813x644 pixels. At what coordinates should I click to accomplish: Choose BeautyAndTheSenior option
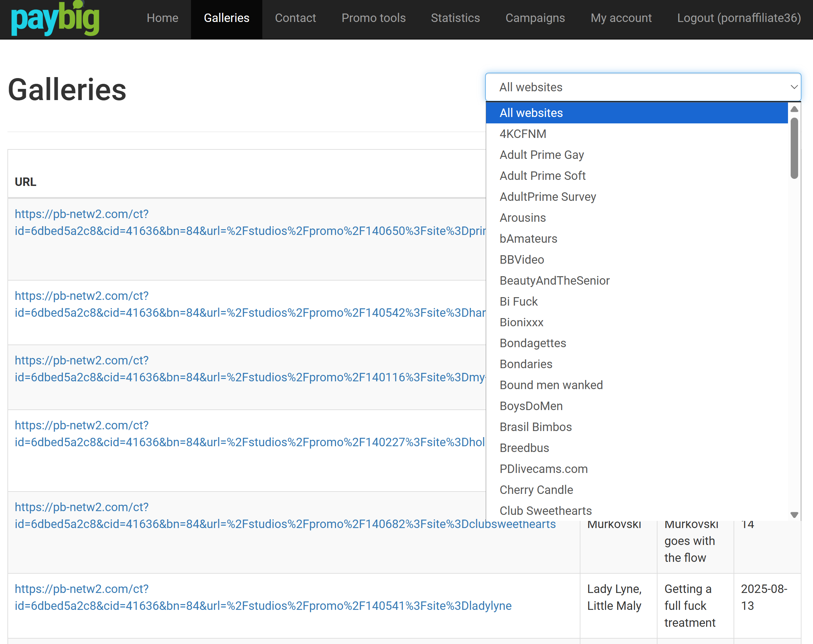[637, 281]
